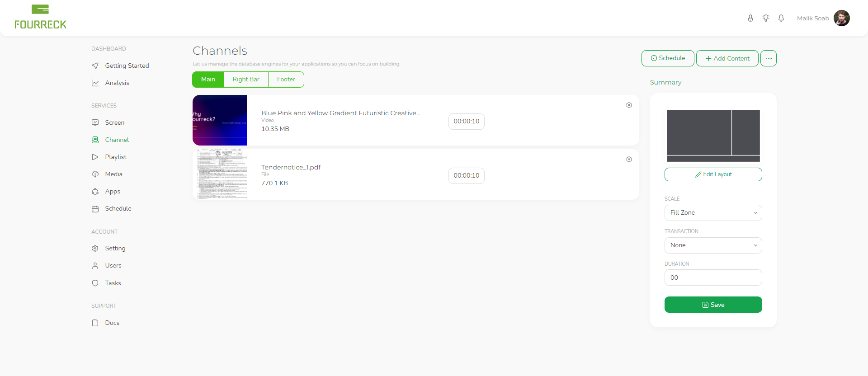Click the lock icon in header
Screen dimensions: 868x376
750,18
